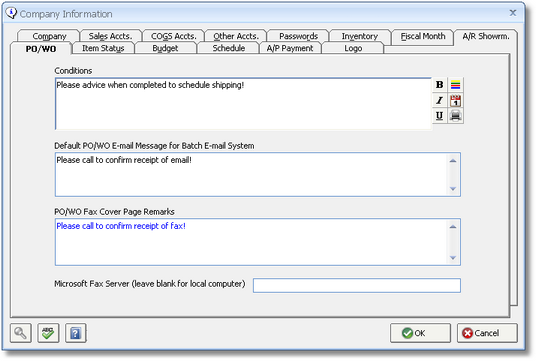Run spell check with the ABC icon
This screenshot has width=536, height=361.
point(48,333)
